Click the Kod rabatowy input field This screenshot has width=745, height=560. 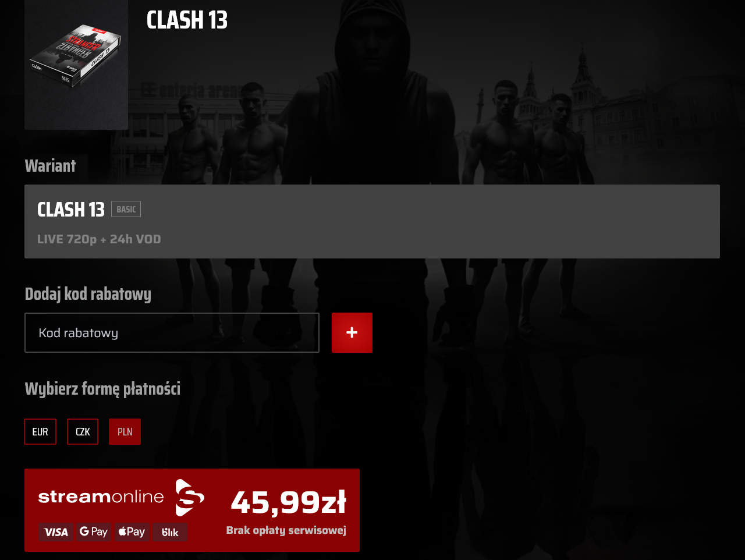pyautogui.click(x=172, y=332)
